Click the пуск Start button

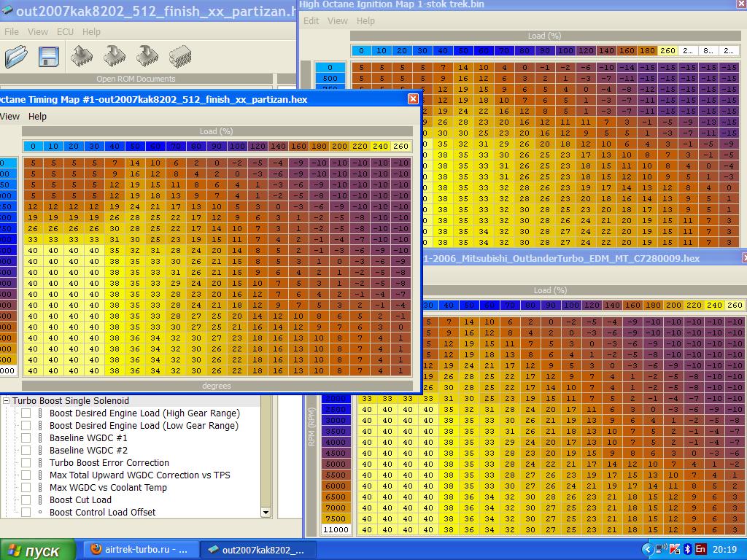tap(38, 550)
